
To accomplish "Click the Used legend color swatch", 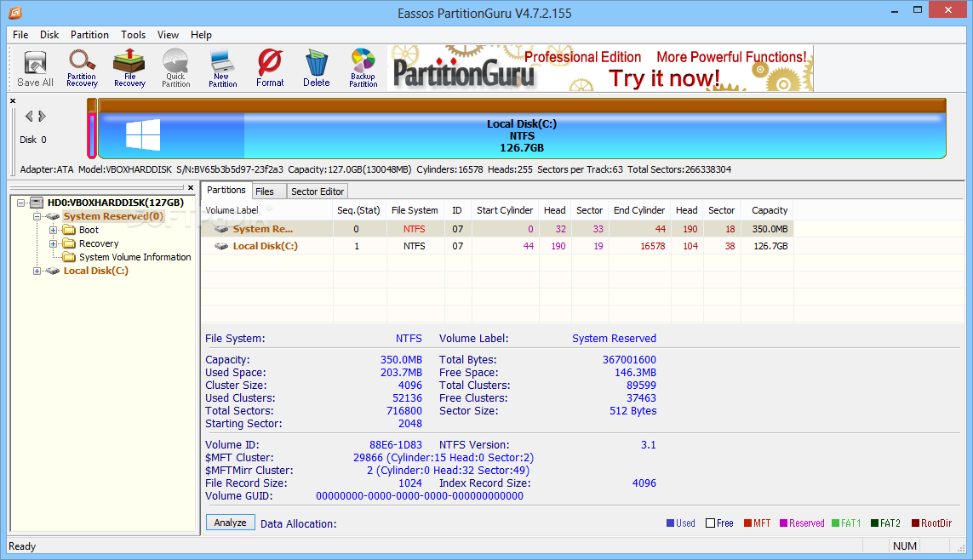I will pyautogui.click(x=670, y=523).
